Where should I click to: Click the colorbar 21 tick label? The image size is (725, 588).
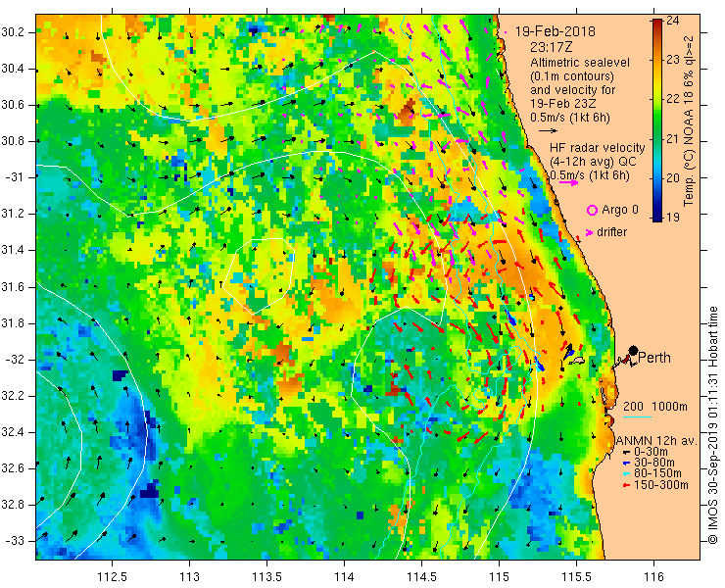point(673,139)
